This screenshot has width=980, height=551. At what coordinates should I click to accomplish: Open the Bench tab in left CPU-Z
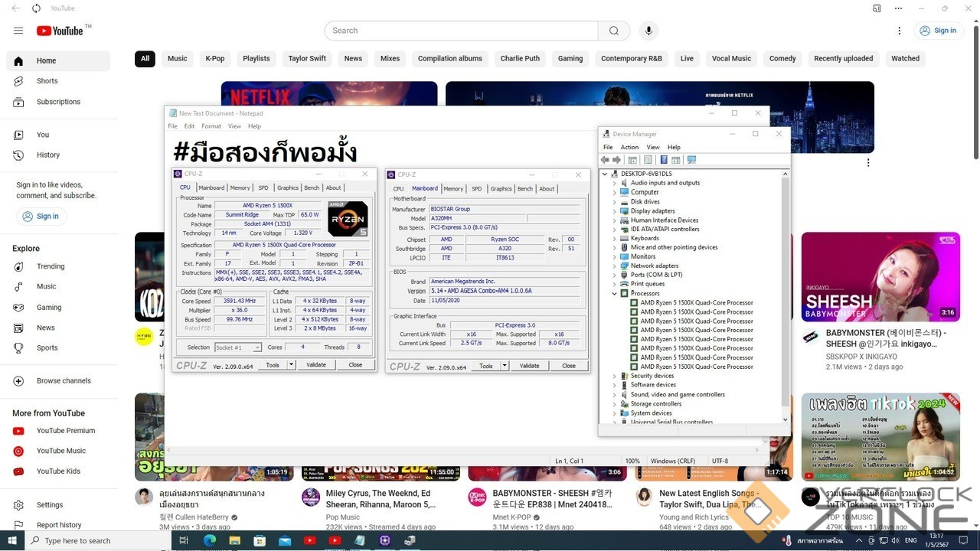click(312, 187)
